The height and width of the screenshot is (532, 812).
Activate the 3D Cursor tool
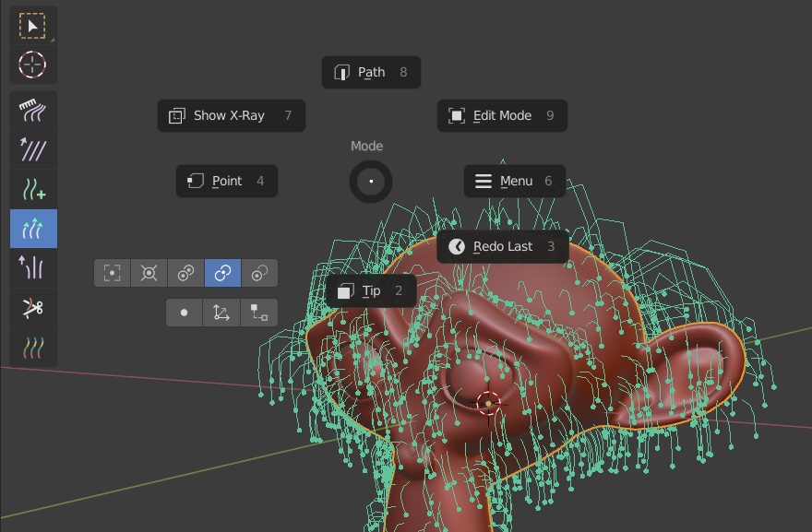(x=33, y=65)
